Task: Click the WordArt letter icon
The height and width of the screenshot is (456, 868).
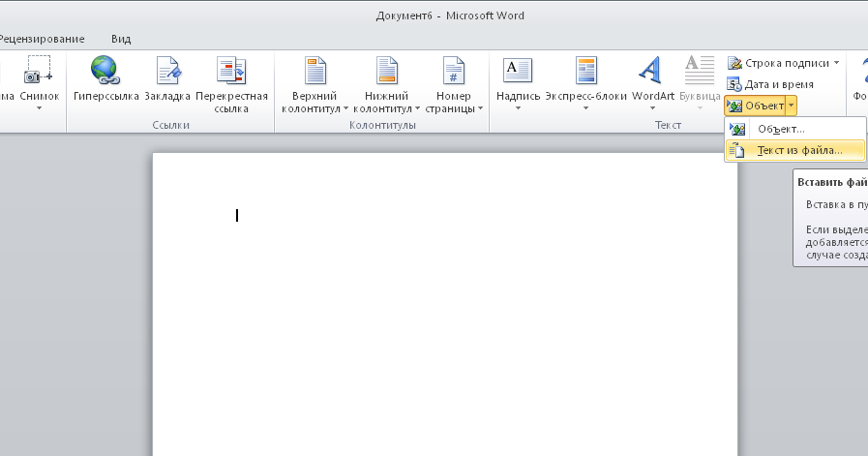Action: coord(651,71)
